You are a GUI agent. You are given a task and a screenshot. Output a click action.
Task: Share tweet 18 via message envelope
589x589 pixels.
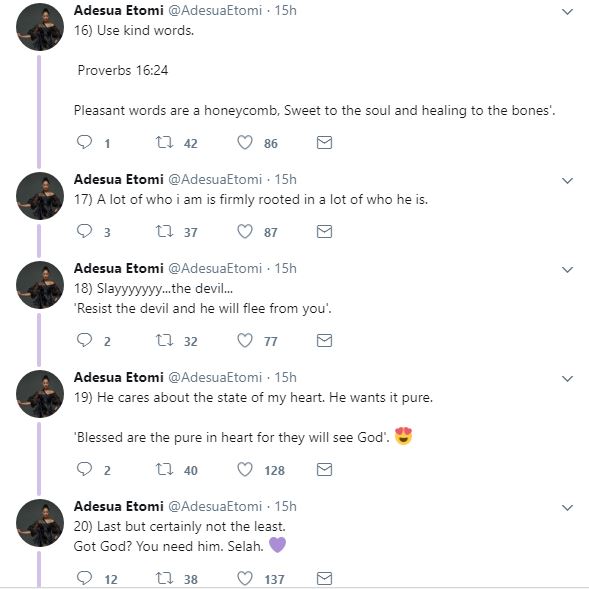tap(324, 340)
